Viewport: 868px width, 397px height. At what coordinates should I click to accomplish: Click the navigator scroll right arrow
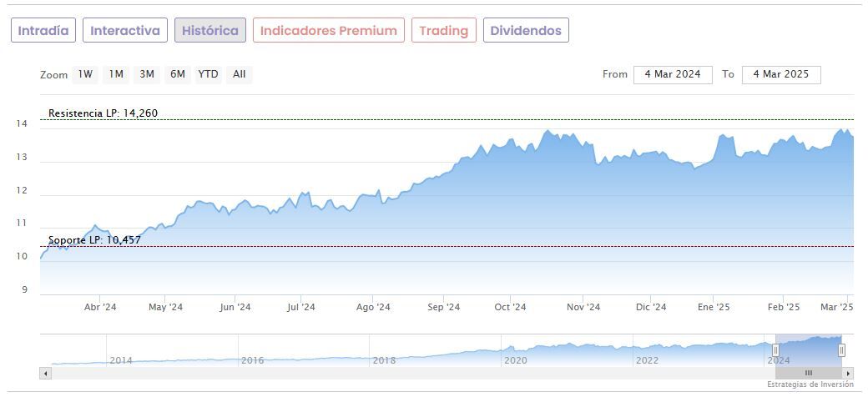pos(848,373)
